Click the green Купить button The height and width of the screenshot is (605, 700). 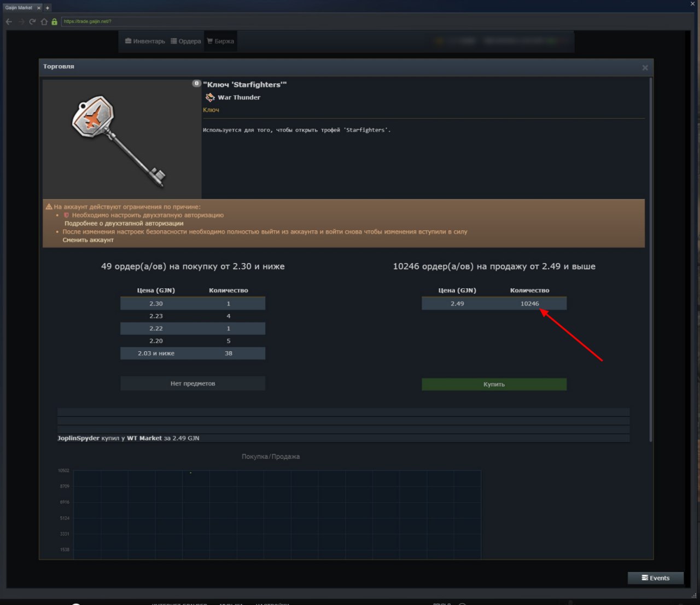point(494,384)
